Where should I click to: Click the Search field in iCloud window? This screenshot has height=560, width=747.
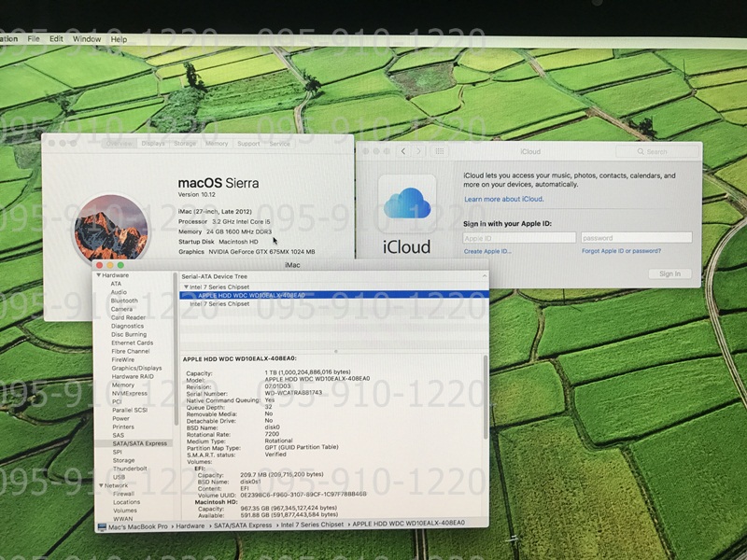657,151
